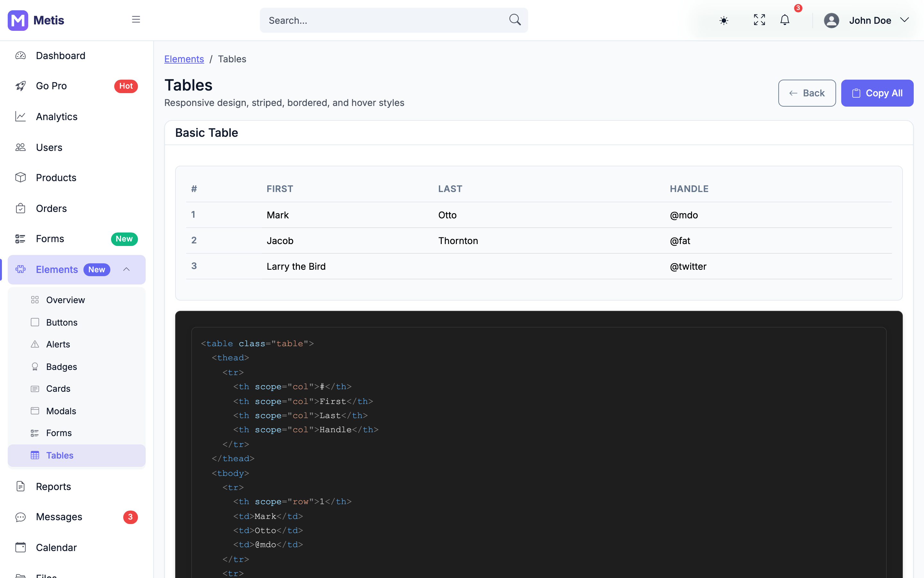Collapse the Elements submenu chevron
Image resolution: width=924 pixels, height=578 pixels.
[126, 269]
